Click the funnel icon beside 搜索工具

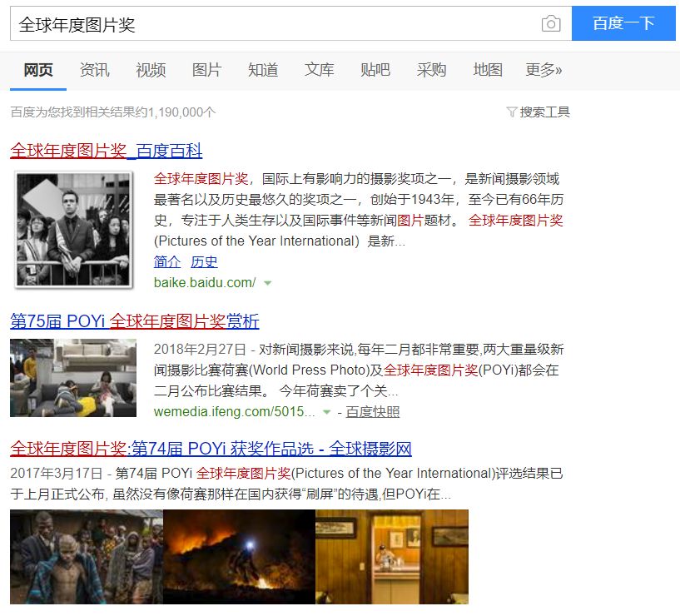(512, 112)
